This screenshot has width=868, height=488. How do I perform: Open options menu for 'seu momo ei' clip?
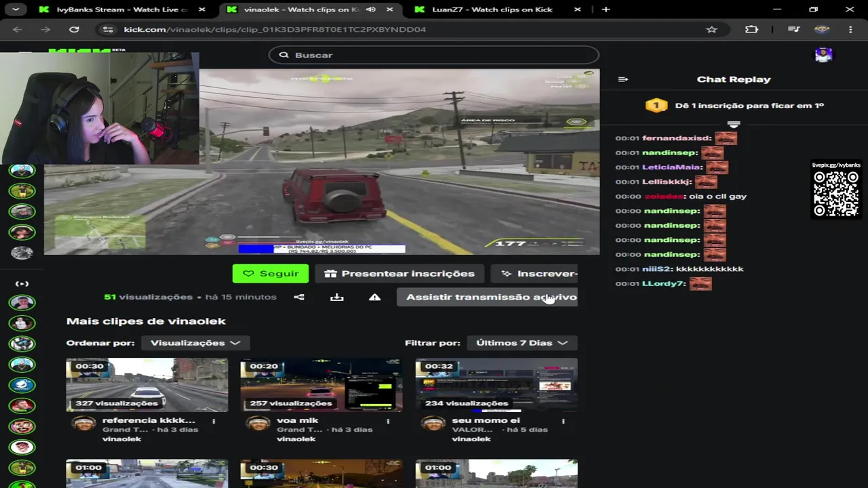tap(563, 421)
